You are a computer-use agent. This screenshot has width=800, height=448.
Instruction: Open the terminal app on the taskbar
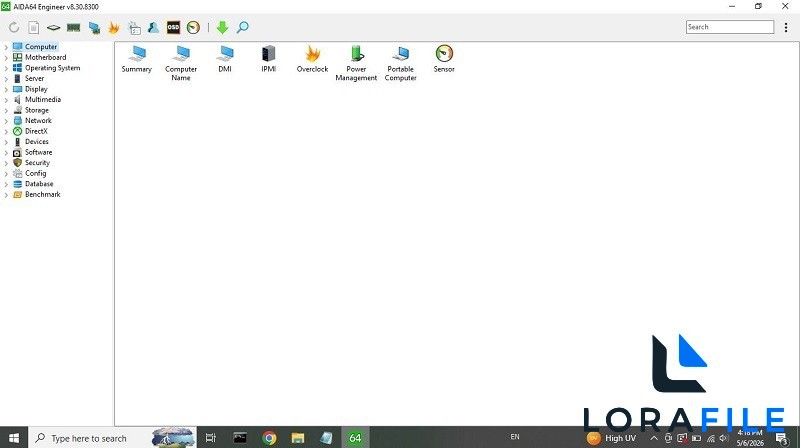(240, 438)
